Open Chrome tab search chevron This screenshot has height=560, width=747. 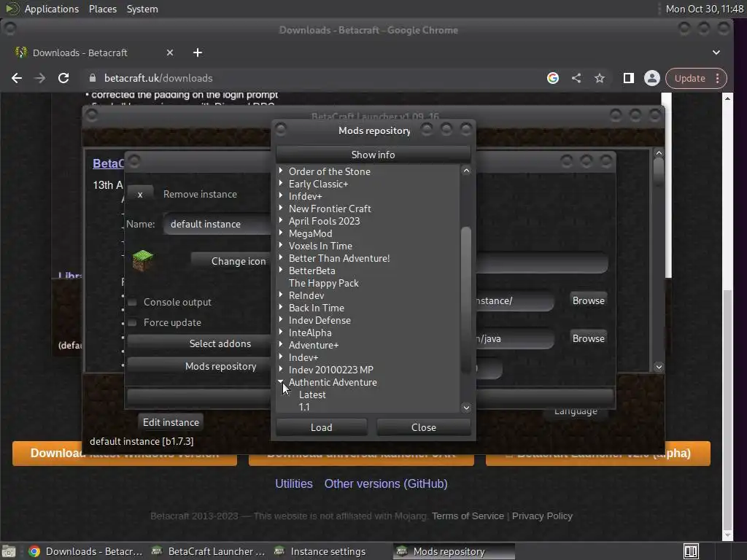point(716,52)
